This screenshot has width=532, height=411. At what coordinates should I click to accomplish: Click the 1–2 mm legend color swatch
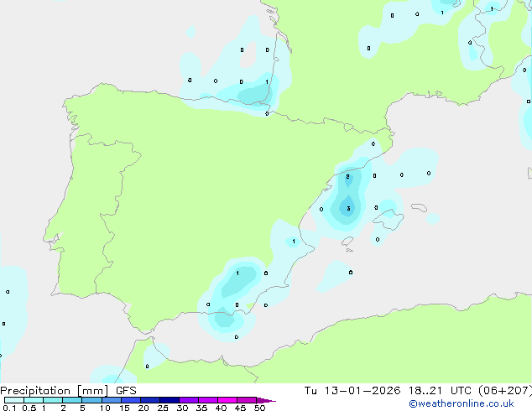click(x=53, y=400)
